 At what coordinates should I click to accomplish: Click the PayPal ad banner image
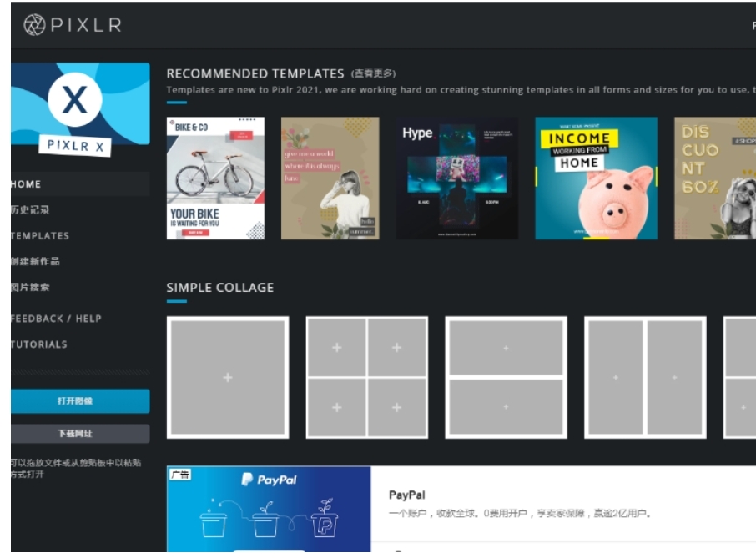coord(269,509)
